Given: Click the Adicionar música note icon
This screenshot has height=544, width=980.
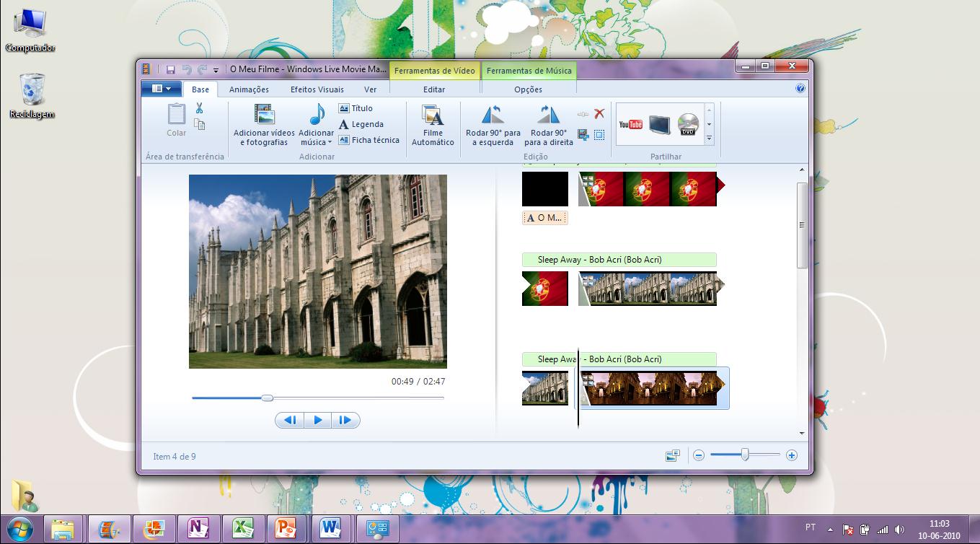Looking at the screenshot, I should [317, 114].
